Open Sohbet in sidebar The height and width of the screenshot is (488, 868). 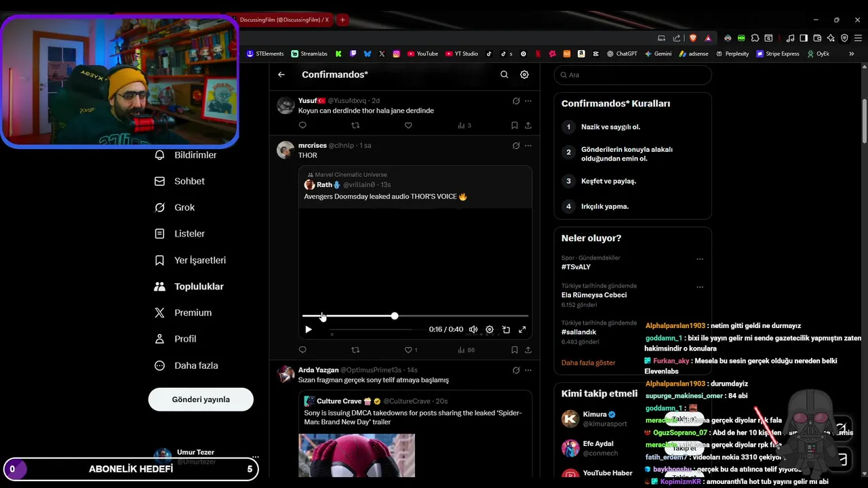tap(189, 181)
